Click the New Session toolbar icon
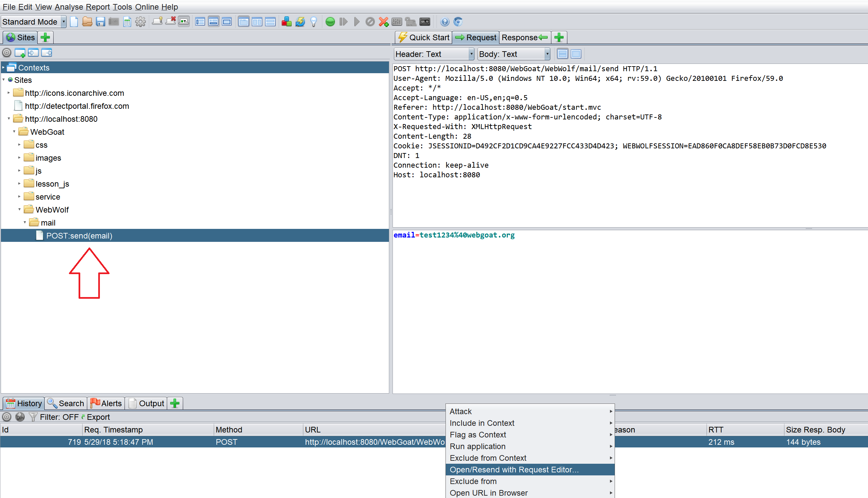868x498 pixels. (x=74, y=22)
